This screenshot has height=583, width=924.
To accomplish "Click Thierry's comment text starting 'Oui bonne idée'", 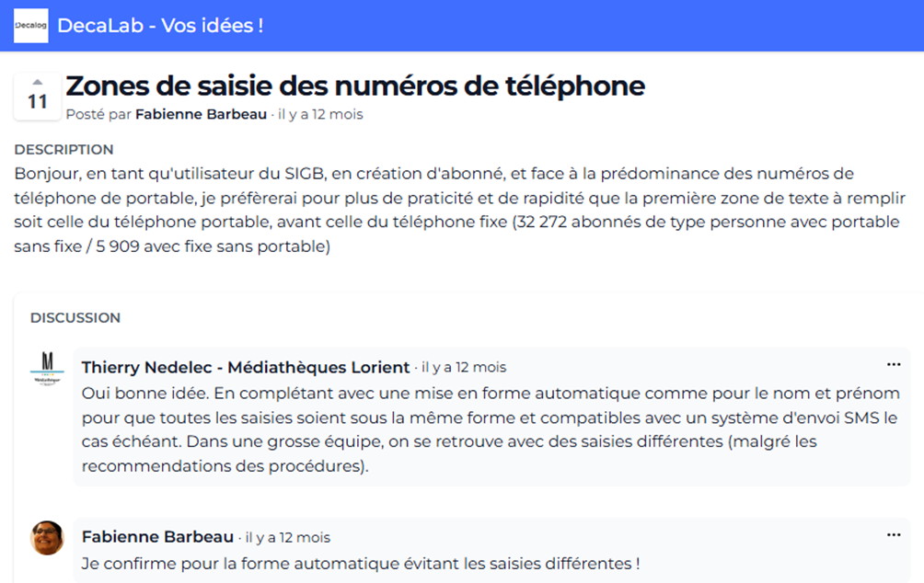I will pos(491,429).
